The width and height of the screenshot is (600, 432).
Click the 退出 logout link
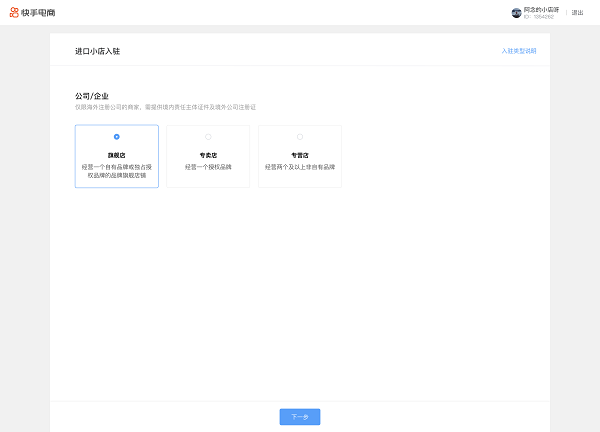[x=577, y=13]
